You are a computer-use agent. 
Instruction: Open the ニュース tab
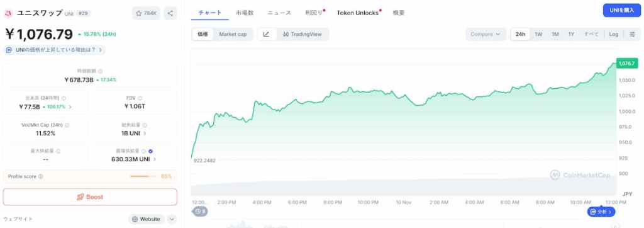click(279, 13)
